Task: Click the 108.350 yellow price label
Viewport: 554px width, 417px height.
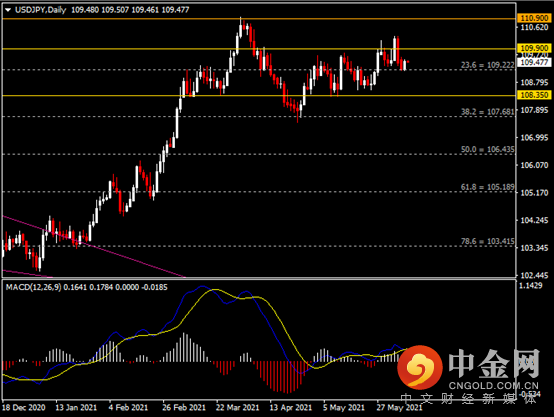Action: [x=534, y=95]
